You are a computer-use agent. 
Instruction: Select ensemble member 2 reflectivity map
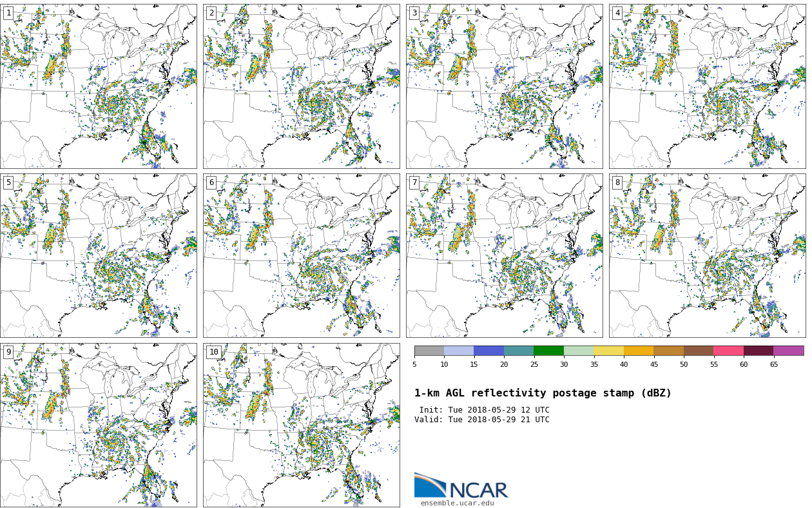tap(302, 86)
